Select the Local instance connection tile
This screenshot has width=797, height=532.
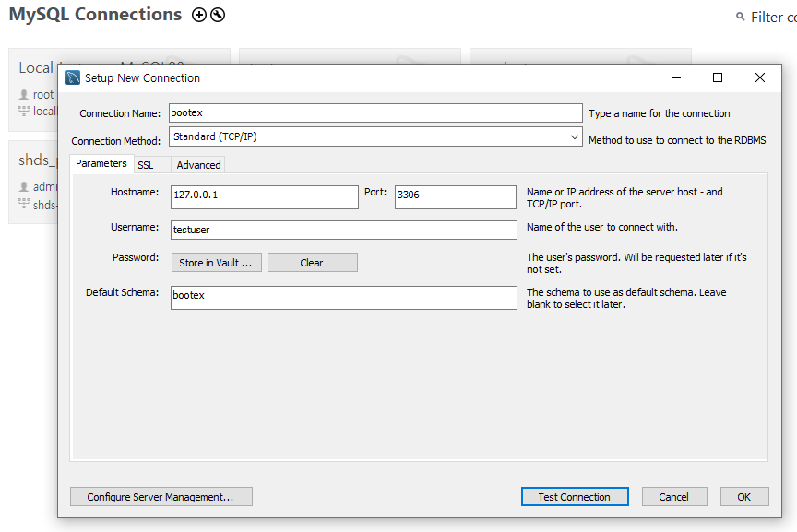coord(33,90)
